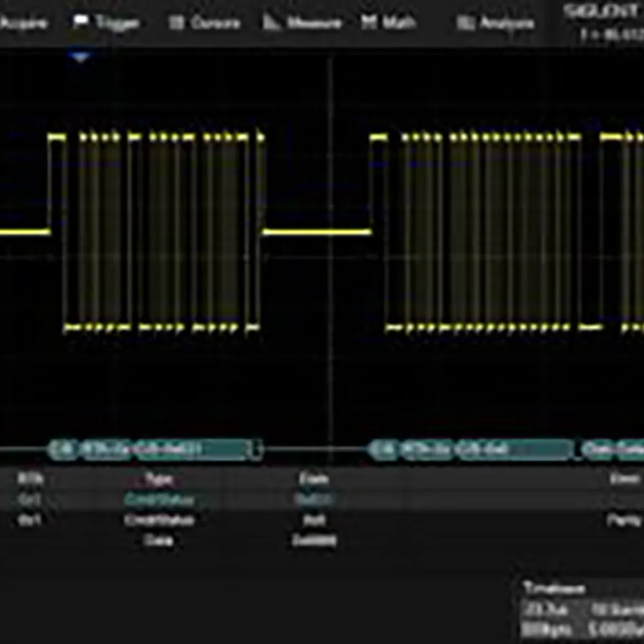
Task: Click the Error column header in the decode list
Action: click(x=624, y=478)
